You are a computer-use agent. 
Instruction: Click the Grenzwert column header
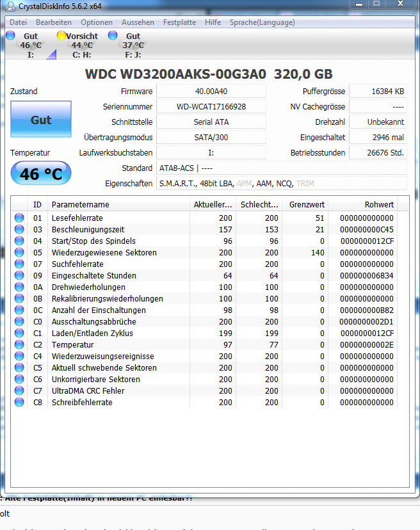pyautogui.click(x=305, y=204)
